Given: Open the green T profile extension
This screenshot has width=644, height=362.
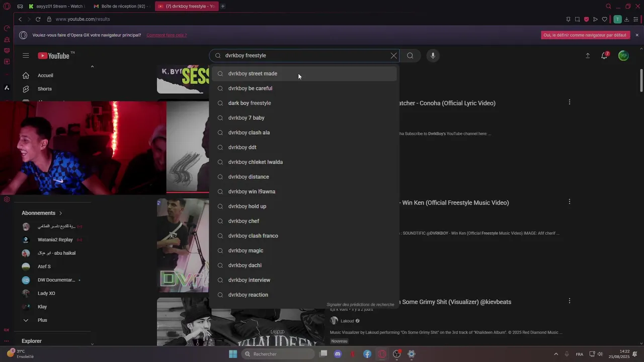Looking at the screenshot, I should click(617, 19).
